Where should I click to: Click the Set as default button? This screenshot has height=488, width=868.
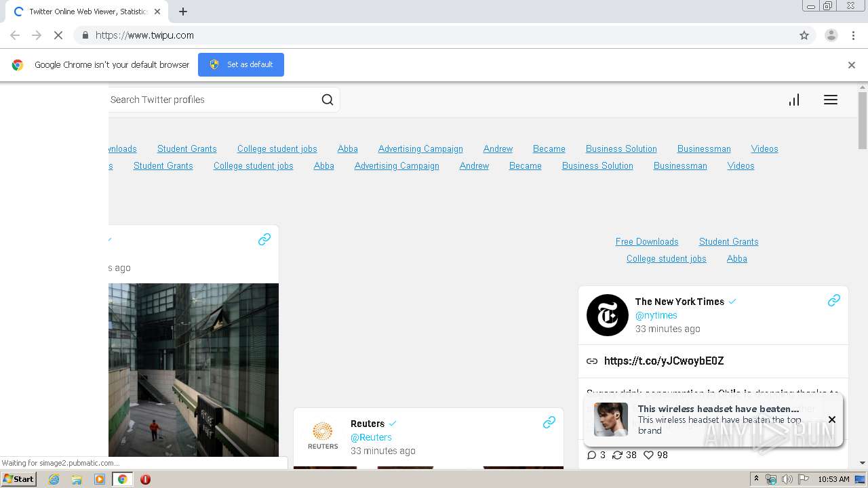pyautogui.click(x=241, y=64)
